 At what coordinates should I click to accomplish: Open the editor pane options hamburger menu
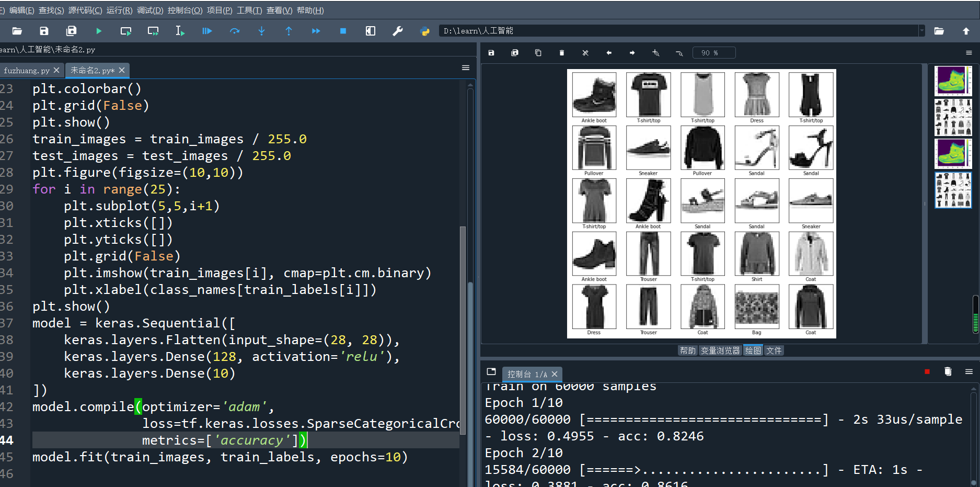point(466,68)
